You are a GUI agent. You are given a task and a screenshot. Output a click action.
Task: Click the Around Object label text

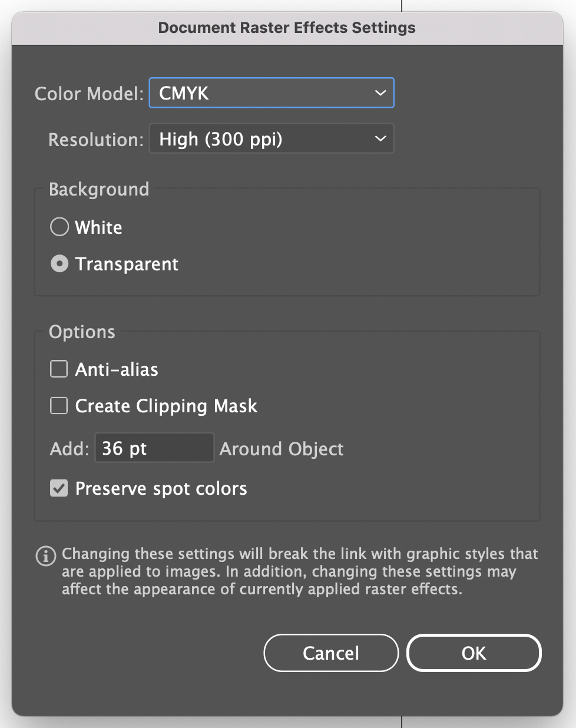coord(281,448)
